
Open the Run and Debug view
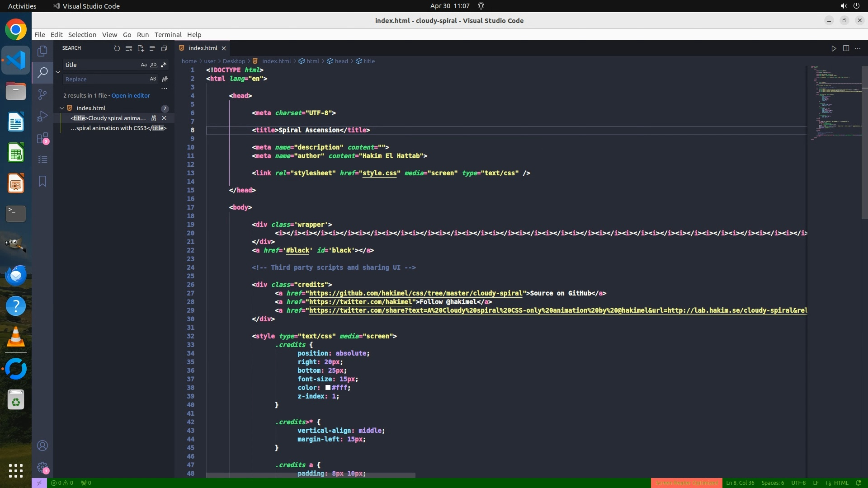coord(42,116)
